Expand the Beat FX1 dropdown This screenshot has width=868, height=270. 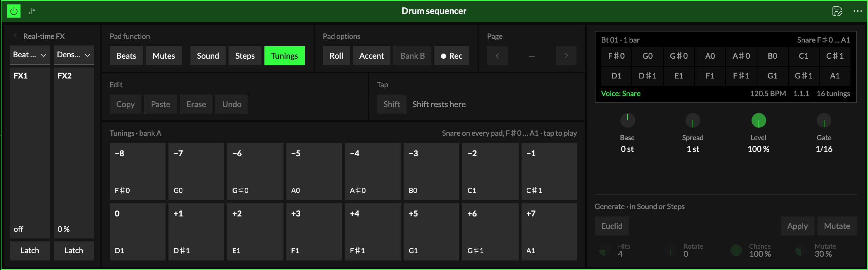coord(30,55)
